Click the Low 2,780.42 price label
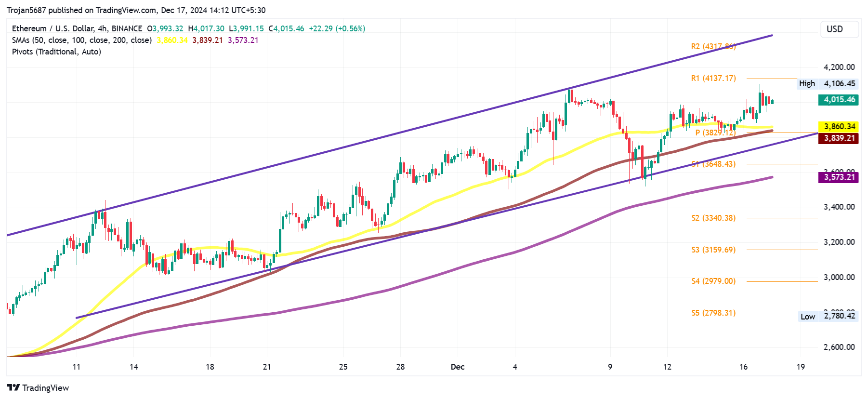This screenshot has height=399, width=868. [828, 316]
